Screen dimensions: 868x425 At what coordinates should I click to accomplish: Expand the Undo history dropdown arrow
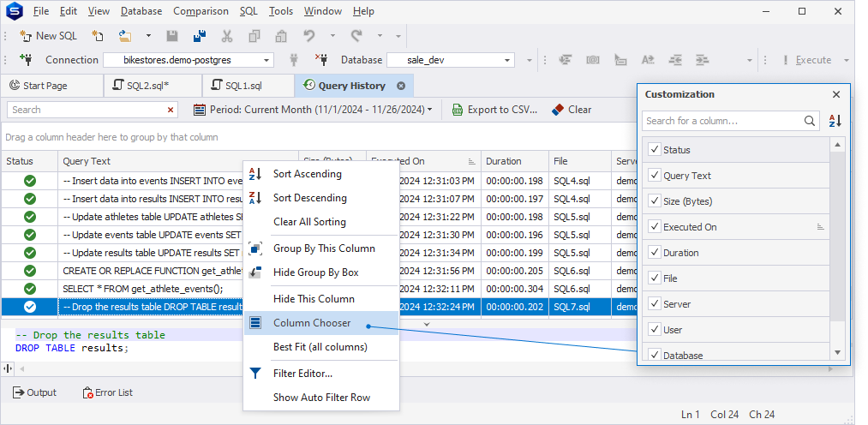tap(332, 36)
